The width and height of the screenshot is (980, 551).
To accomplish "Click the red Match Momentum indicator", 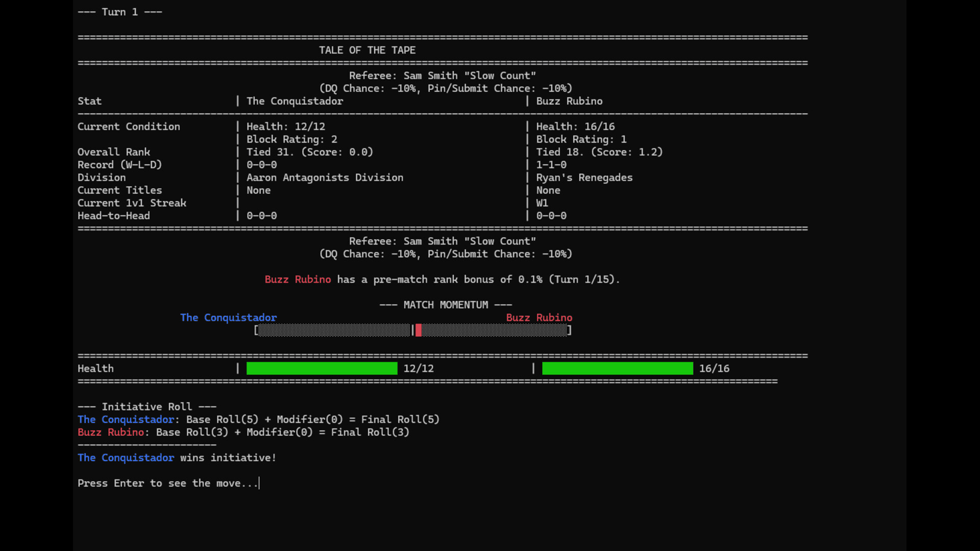I will pos(419,331).
